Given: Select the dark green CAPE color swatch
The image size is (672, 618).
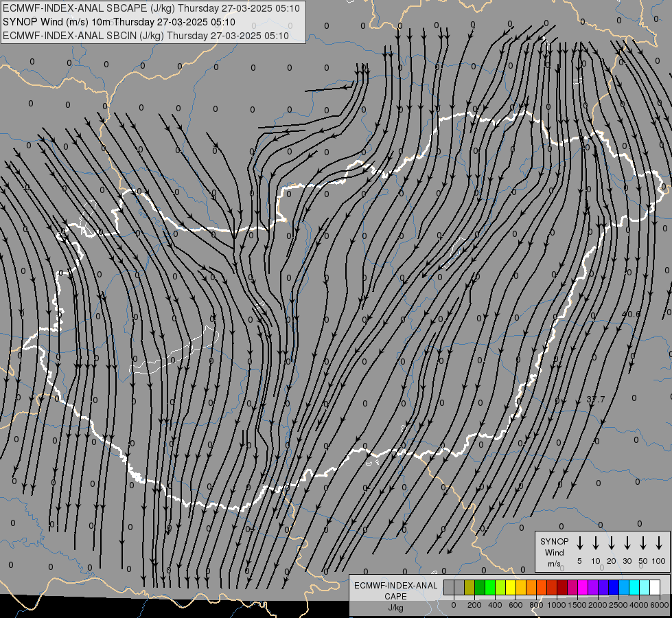Looking at the screenshot, I should tap(480, 587).
